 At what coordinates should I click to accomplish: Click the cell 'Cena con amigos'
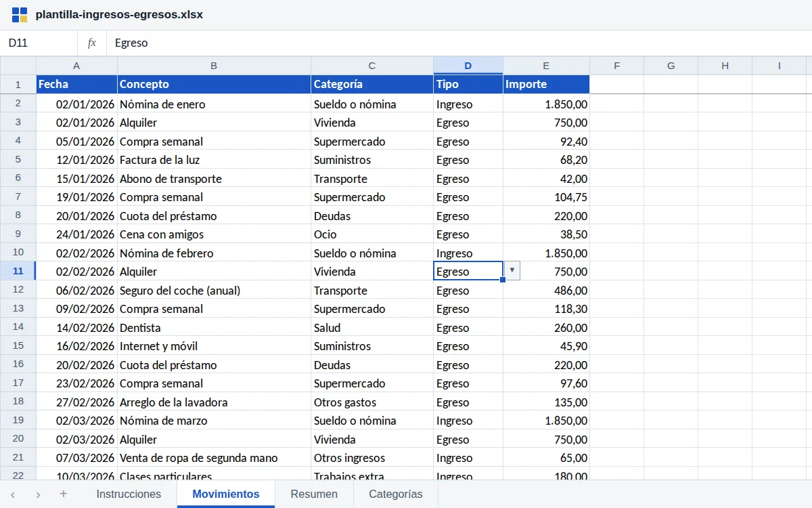214,234
